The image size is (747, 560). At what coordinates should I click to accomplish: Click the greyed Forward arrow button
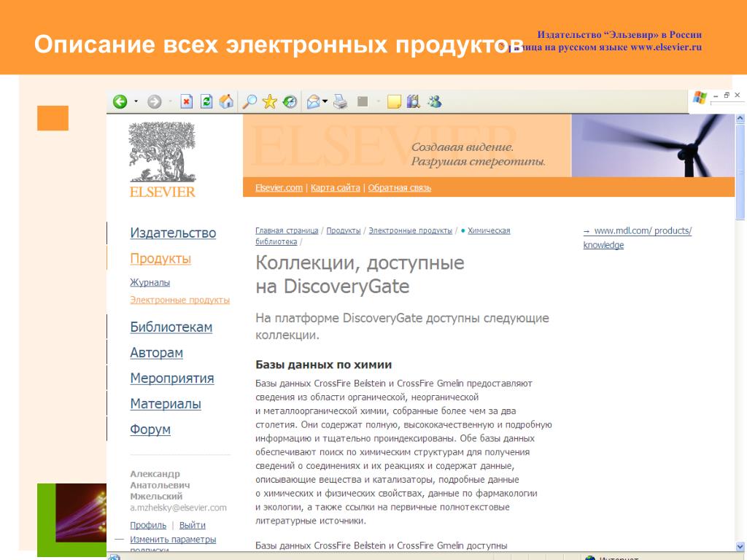point(155,101)
